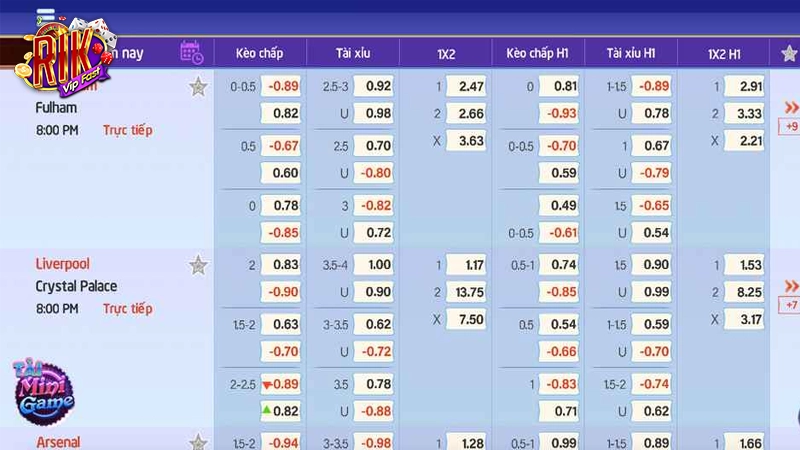Expand more markets arrows for the Fulham match
Image resolution: width=800 pixels, height=450 pixels.
(791, 107)
